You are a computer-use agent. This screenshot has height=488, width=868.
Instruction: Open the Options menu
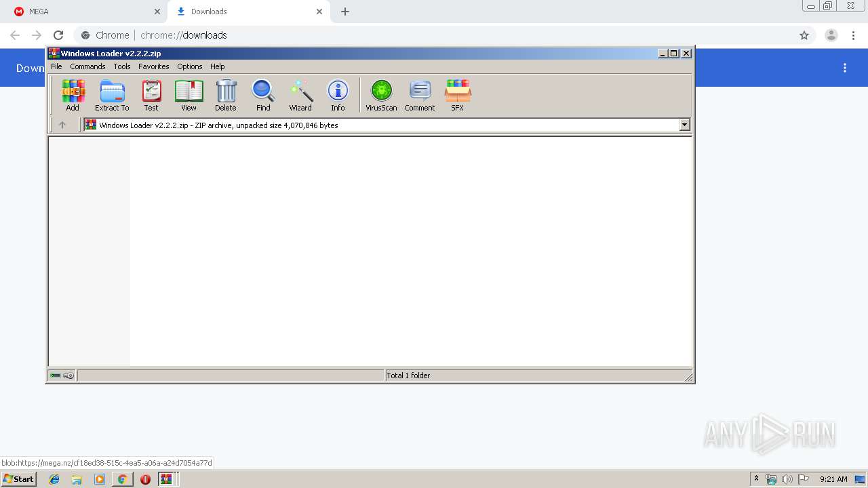[190, 66]
